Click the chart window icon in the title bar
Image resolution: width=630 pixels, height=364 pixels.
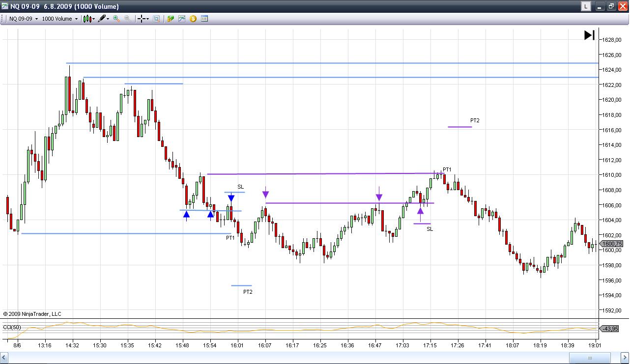click(x=5, y=6)
